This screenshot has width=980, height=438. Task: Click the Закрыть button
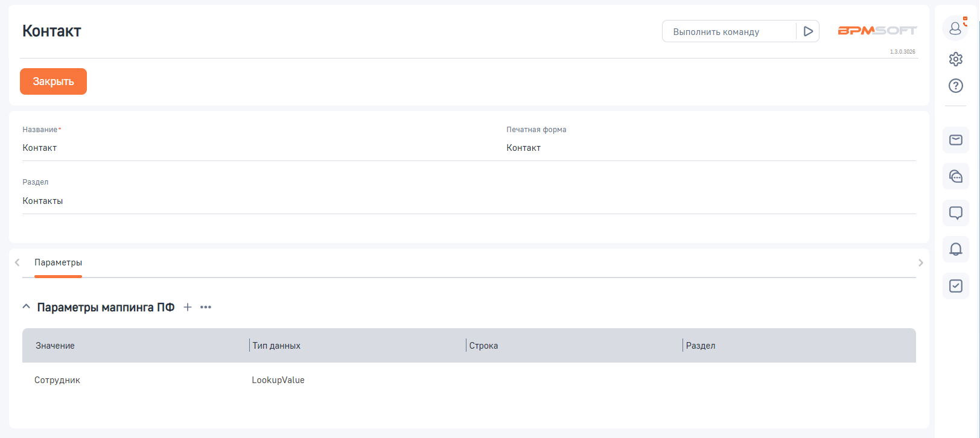[x=53, y=81]
